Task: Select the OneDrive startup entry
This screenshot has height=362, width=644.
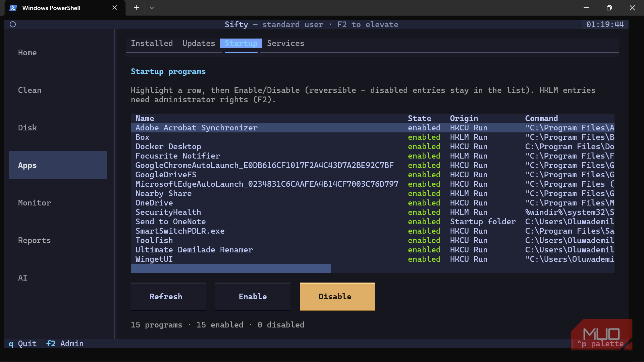Action: pos(373,203)
